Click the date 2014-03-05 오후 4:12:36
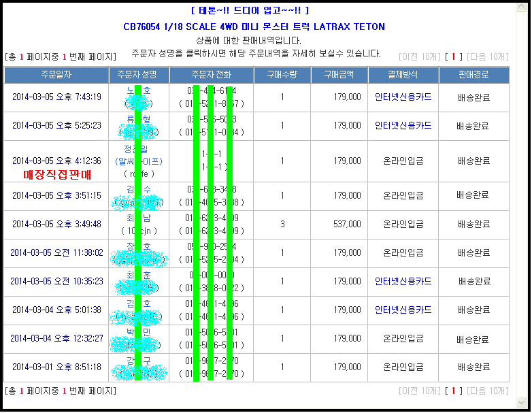 pos(56,161)
